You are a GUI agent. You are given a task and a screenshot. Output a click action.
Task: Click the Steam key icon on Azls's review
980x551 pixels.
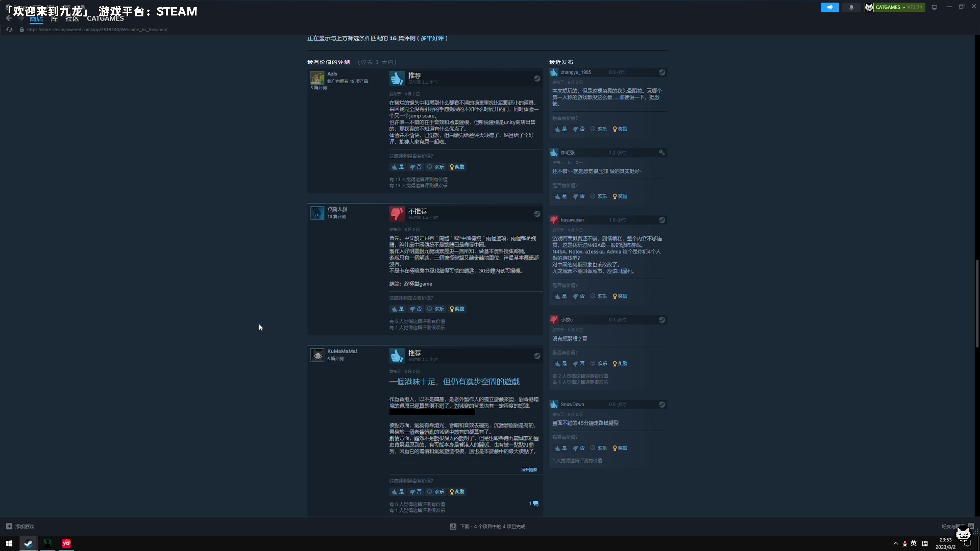coord(537,79)
